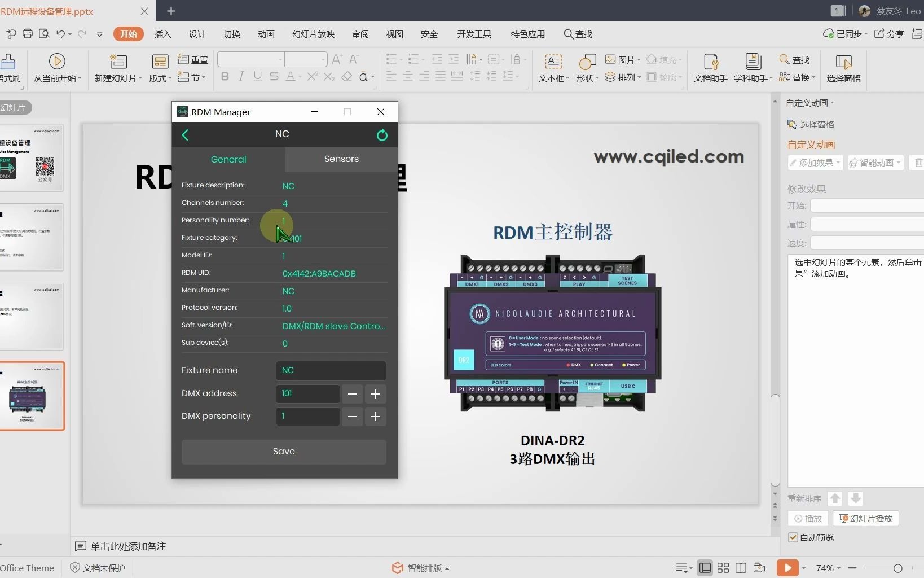This screenshot has width=924, height=578.
Task: Click the 新建幻灯片 icon
Action: tap(118, 61)
